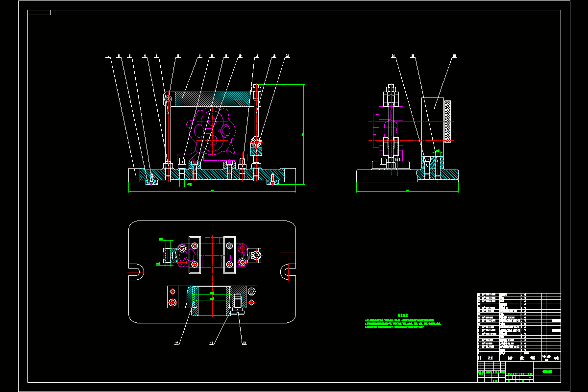Click balloon number 17 below the plan view
The image size is (588, 392).
[176, 343]
